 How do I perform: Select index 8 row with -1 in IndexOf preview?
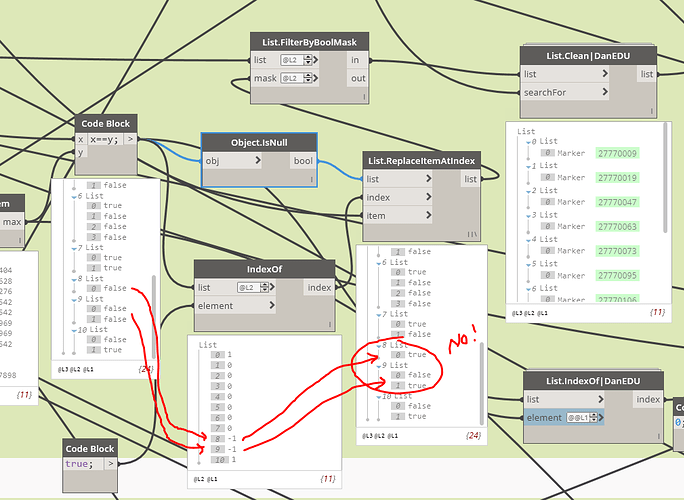point(224,438)
